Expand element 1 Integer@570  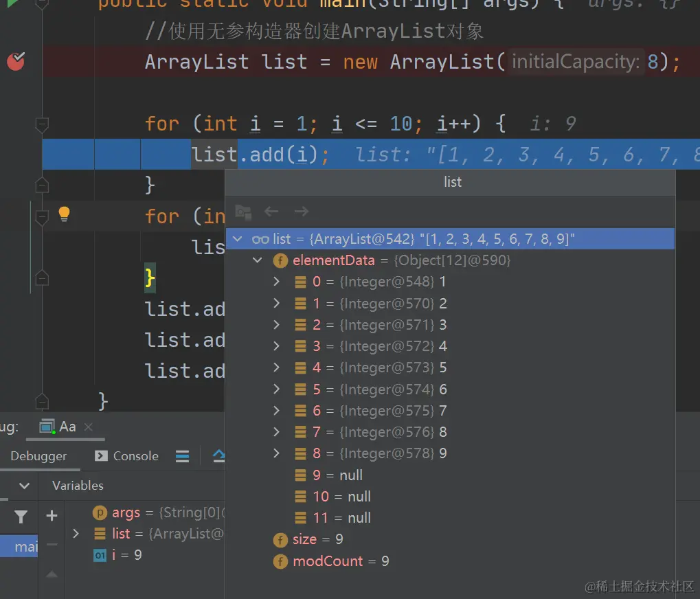pyautogui.click(x=276, y=303)
